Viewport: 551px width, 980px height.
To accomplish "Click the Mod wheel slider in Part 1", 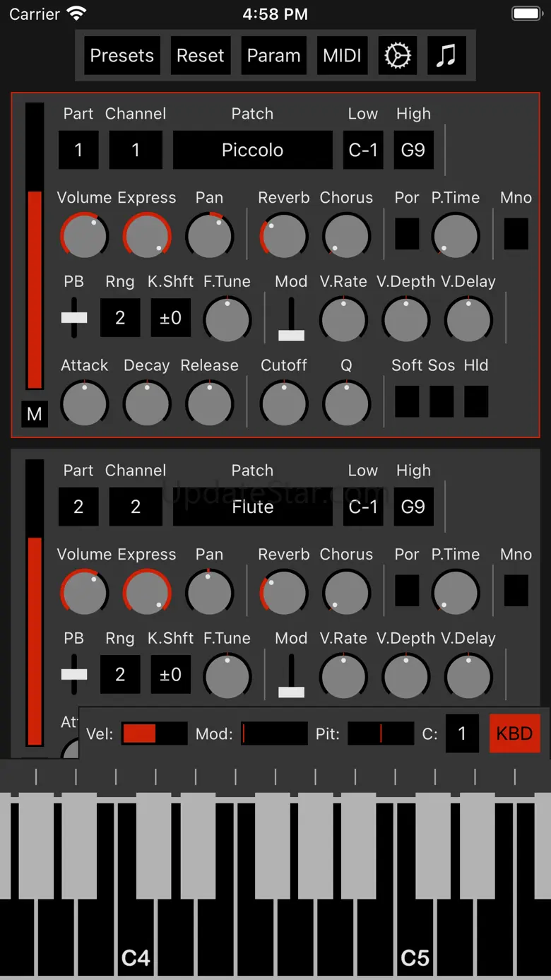I will click(291, 319).
